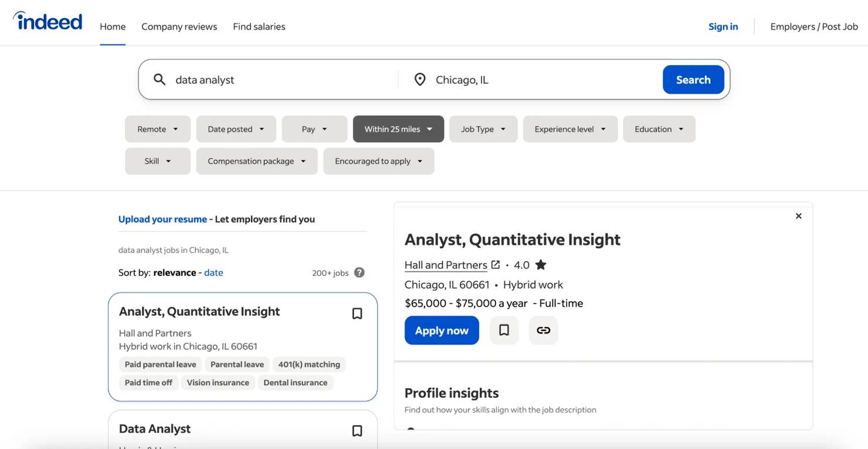868x449 pixels.
Task: Open Employers / Post Job link
Action: pos(814,26)
